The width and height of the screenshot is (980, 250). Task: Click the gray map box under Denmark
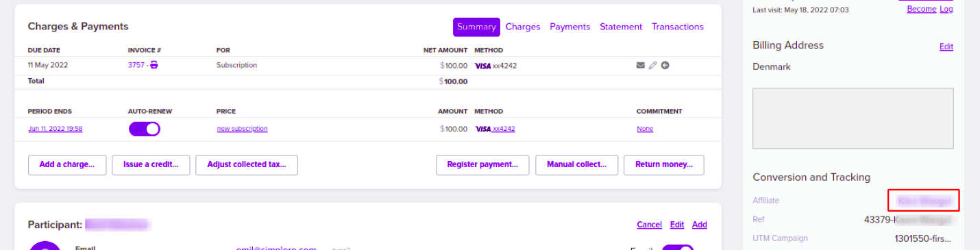[853, 118]
